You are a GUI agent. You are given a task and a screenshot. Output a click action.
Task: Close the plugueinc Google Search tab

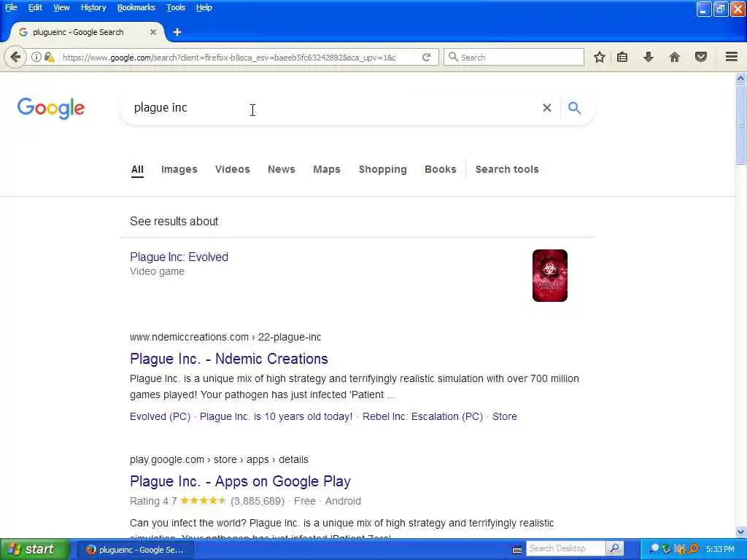click(x=153, y=32)
